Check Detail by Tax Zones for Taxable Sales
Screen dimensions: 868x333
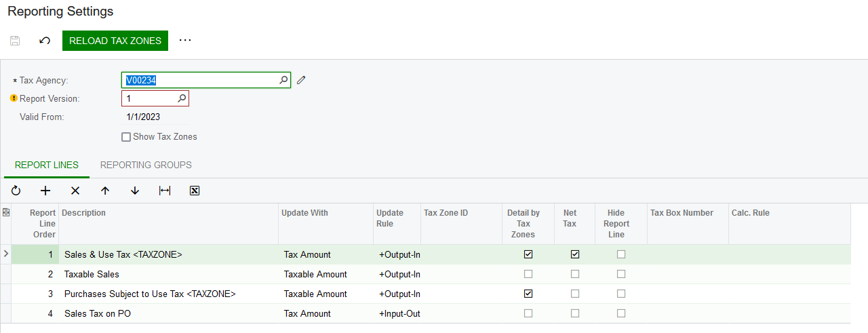pos(528,274)
